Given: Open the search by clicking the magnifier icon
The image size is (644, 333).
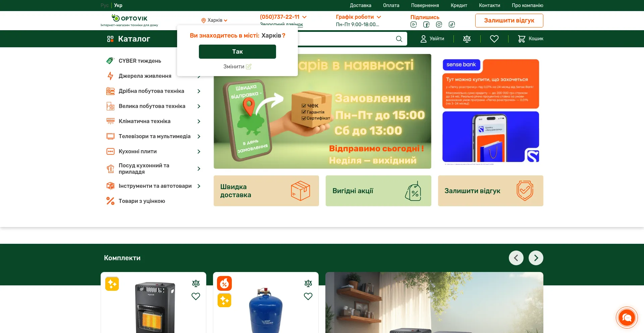Looking at the screenshot, I should click(x=399, y=39).
